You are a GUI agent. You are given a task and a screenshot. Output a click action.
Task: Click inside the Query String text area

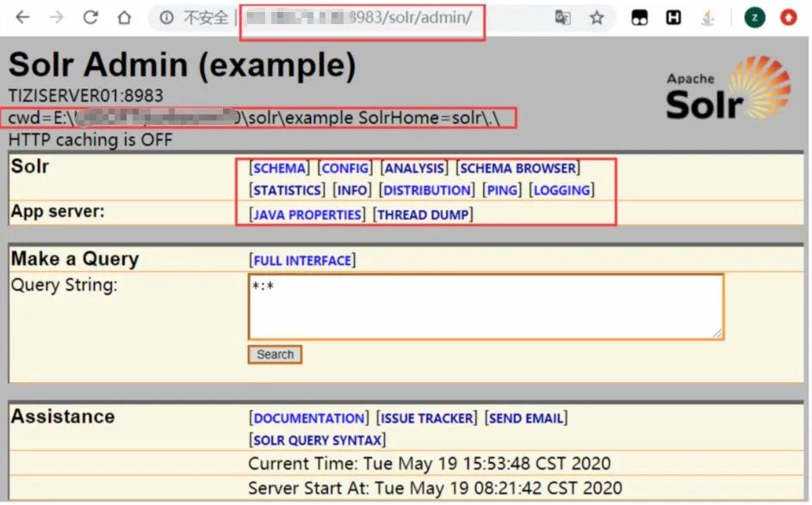pyautogui.click(x=486, y=307)
